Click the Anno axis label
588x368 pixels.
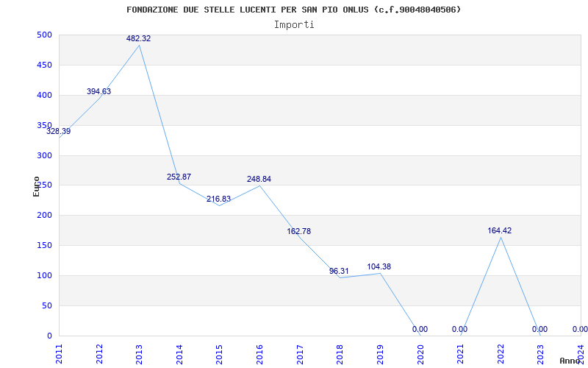570,361
